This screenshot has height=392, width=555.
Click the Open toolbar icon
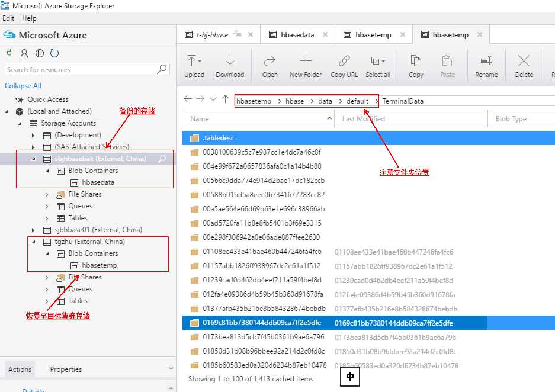point(270,61)
